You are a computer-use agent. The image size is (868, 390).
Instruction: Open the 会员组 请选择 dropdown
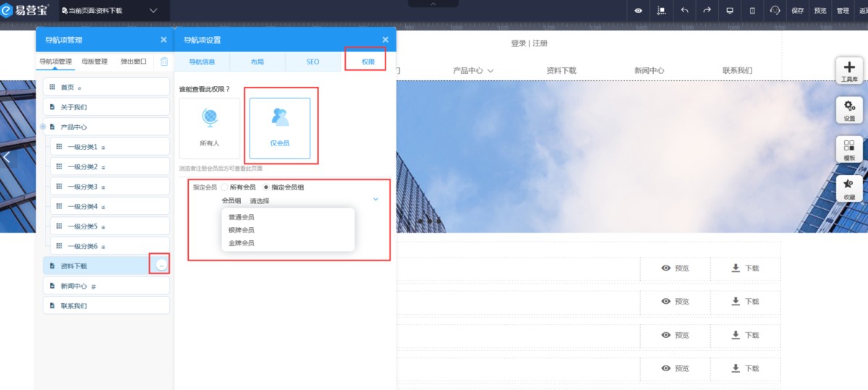314,200
